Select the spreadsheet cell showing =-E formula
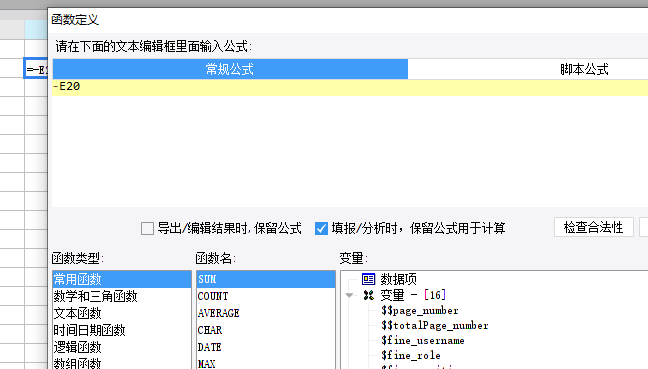Screen dimensions: 648x369 36,68
